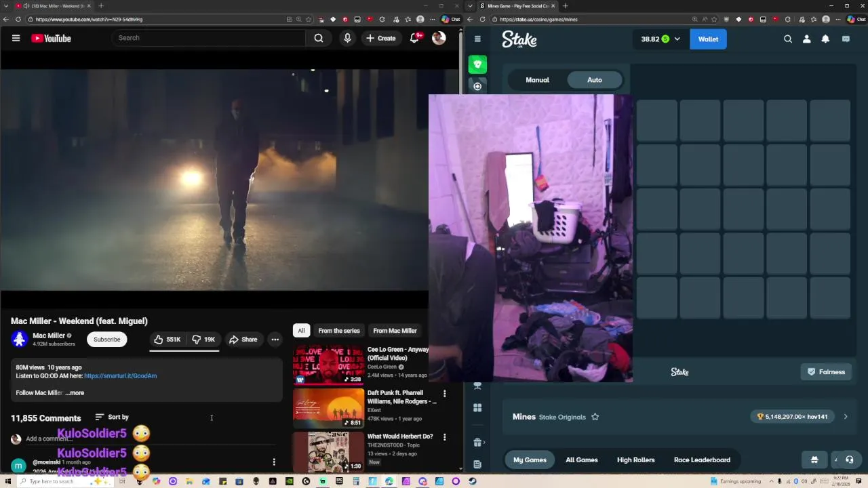This screenshot has height=488, width=868.
Task: Open the YouTube hamburger guide menu
Action: click(16, 38)
